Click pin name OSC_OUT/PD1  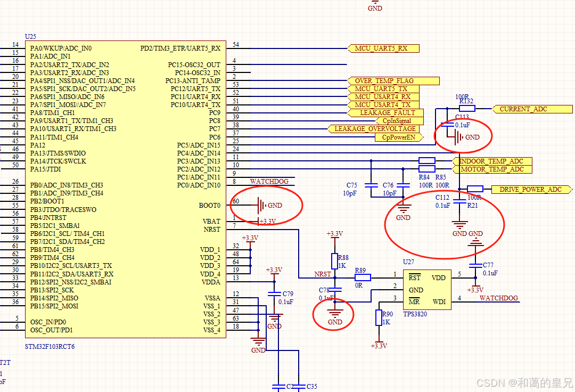point(51,330)
